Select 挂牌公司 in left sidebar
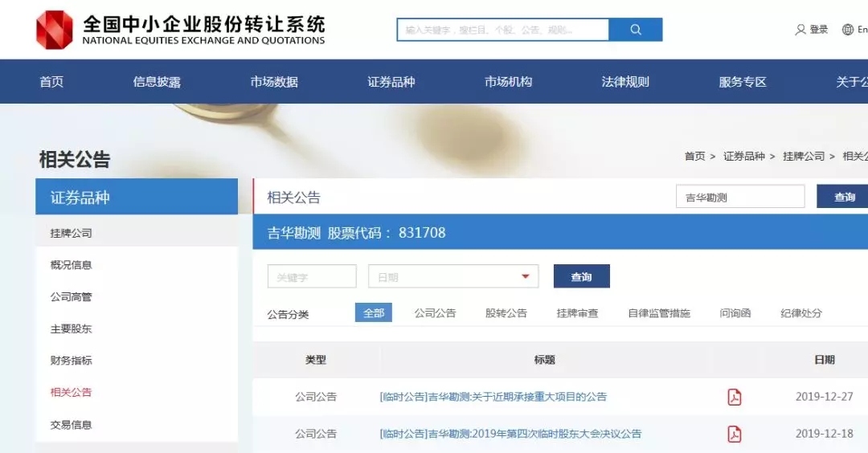The width and height of the screenshot is (868, 453). tap(71, 233)
